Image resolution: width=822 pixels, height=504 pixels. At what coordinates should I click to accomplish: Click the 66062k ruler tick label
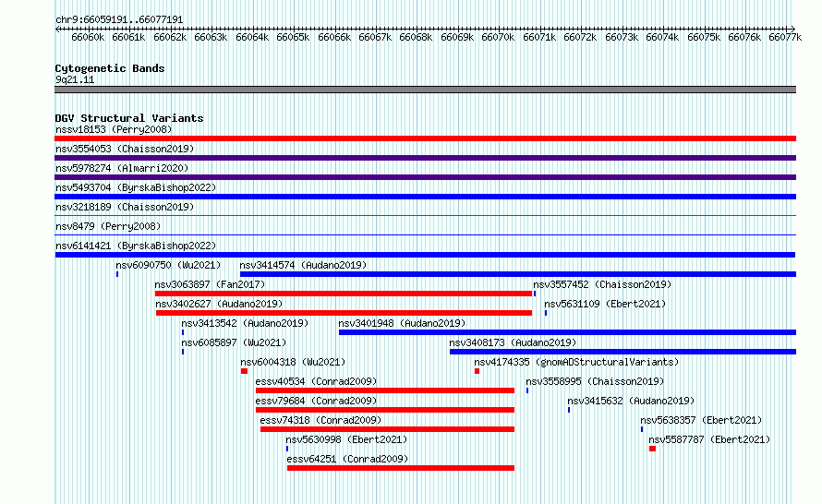(x=170, y=37)
